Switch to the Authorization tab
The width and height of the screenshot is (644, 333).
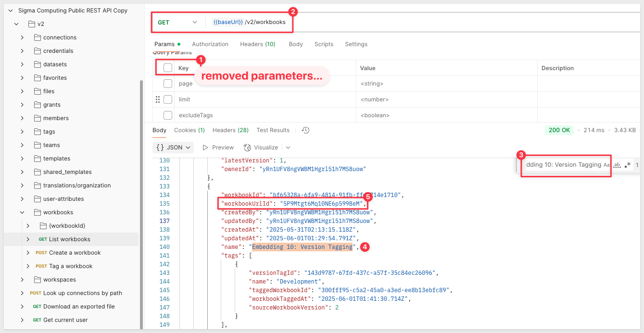click(x=210, y=44)
